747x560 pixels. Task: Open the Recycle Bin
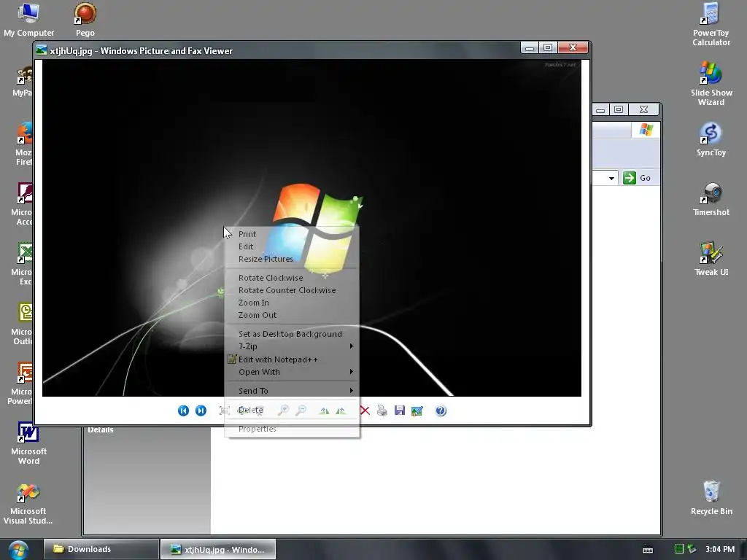click(x=711, y=498)
